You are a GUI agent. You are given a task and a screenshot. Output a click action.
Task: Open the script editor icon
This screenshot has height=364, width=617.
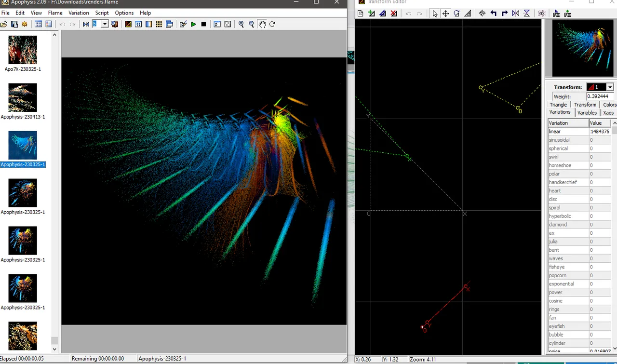point(183,24)
